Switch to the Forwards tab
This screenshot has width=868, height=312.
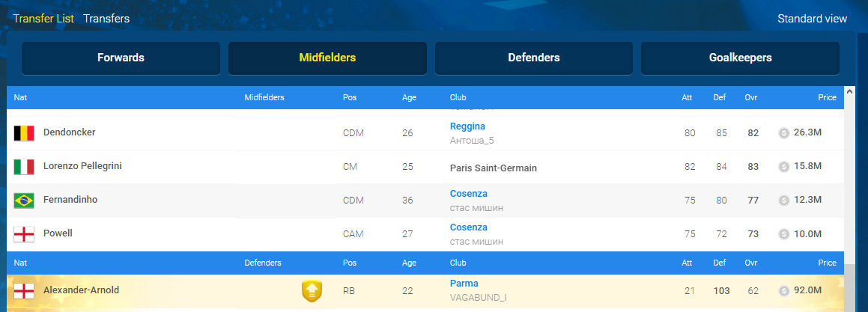tap(121, 58)
